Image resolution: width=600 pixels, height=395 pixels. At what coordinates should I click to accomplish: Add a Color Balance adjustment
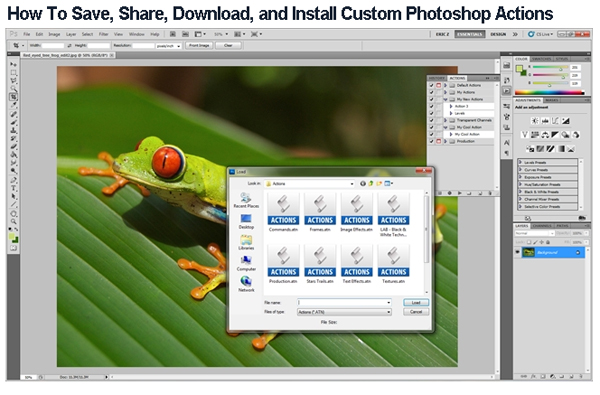[545, 135]
